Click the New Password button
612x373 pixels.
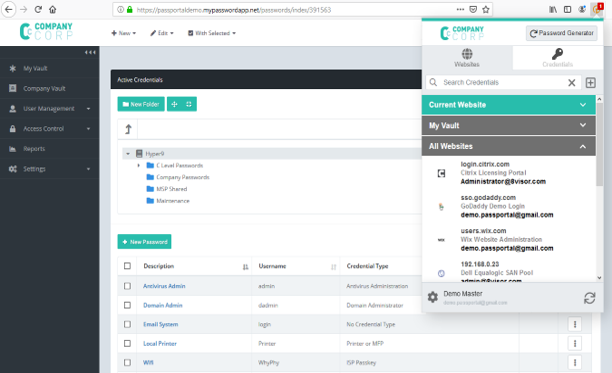144,242
